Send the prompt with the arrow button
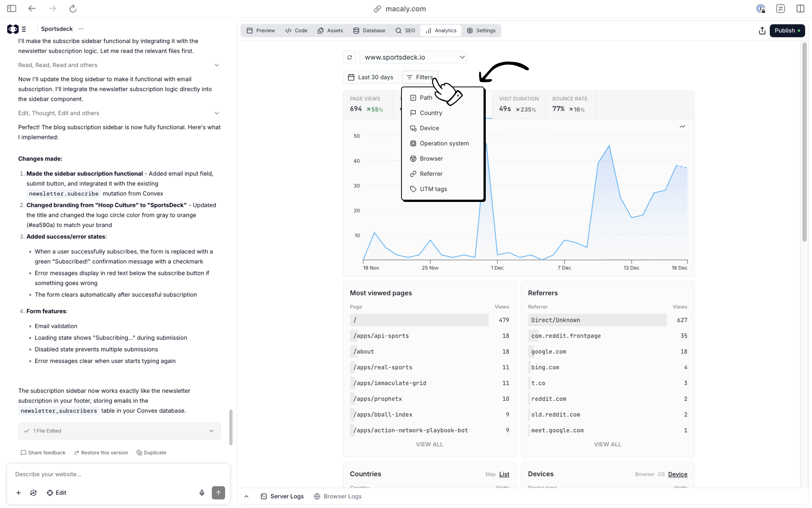The height and width of the screenshot is (508, 812). 218,493
